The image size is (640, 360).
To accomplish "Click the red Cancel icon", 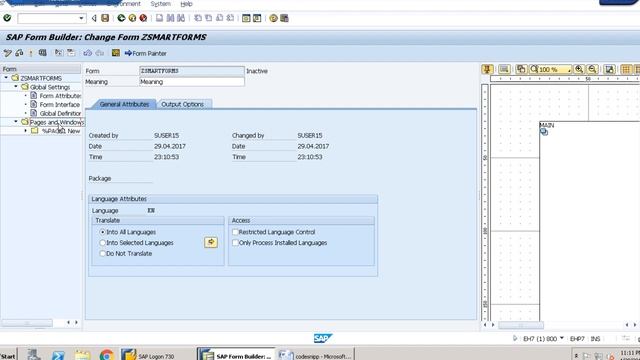I will pyautogui.click(x=143, y=18).
